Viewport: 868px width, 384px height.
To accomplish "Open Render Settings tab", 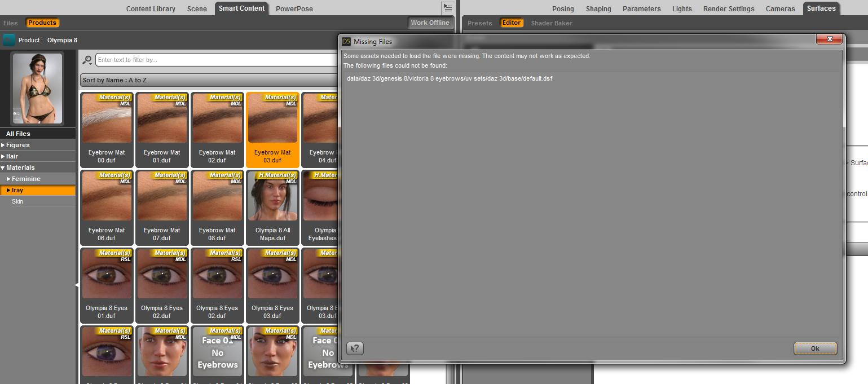I will [x=729, y=8].
